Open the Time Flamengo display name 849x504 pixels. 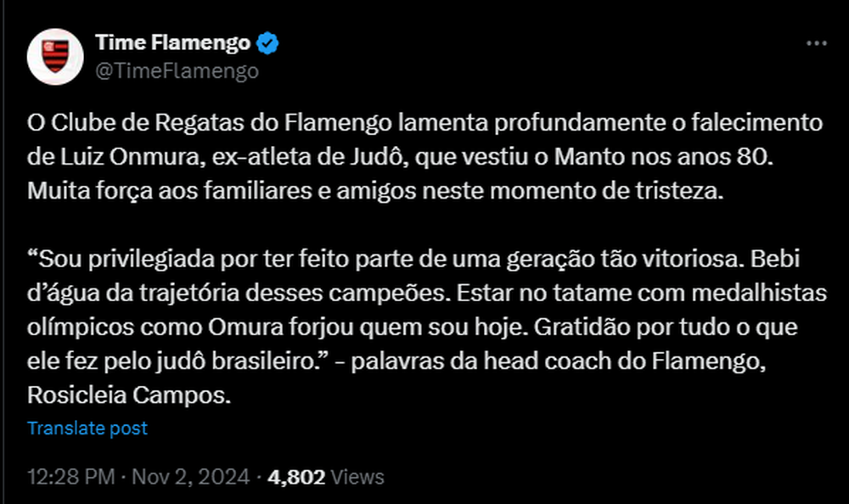coord(173,42)
